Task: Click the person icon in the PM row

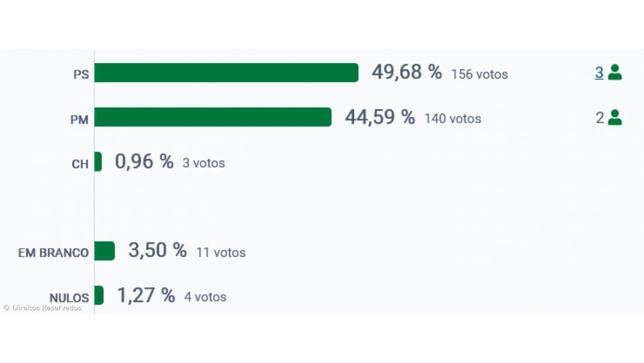Action: point(615,118)
